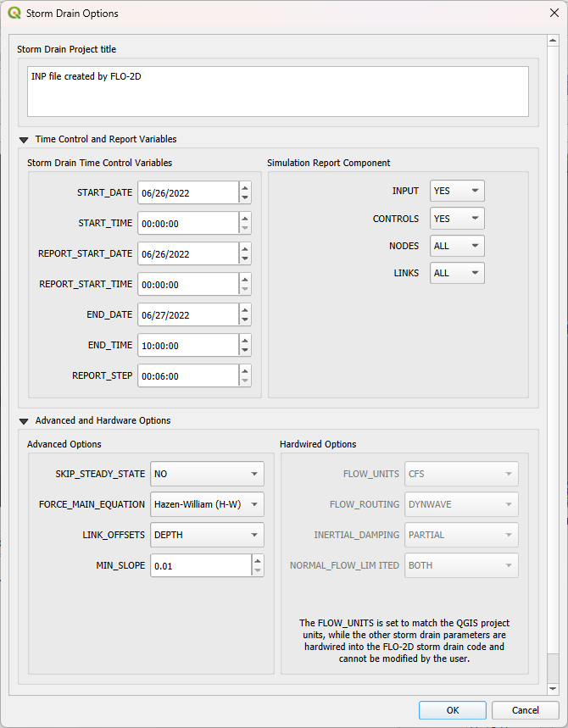Open the INPUT report dropdown

457,192
